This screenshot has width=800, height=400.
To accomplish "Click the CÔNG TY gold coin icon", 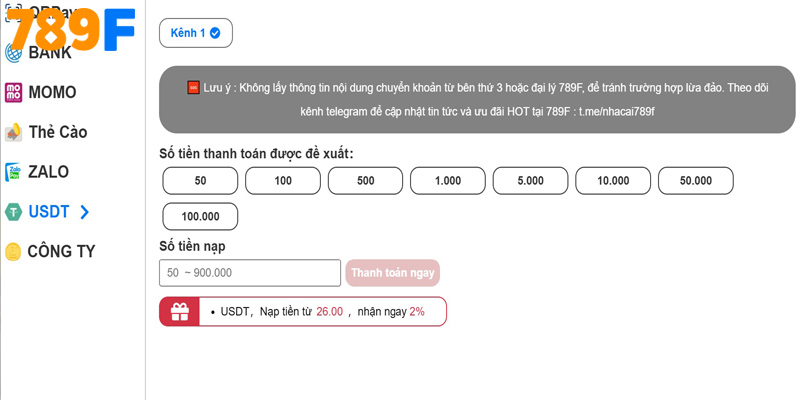I will point(14,252).
